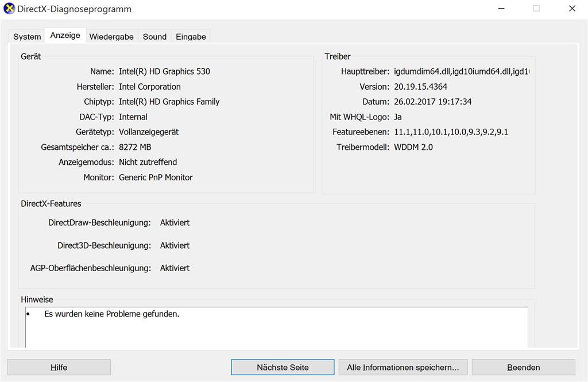Image resolution: width=588 pixels, height=382 pixels.
Task: Click the Nächste Seite button
Action: pos(283,368)
